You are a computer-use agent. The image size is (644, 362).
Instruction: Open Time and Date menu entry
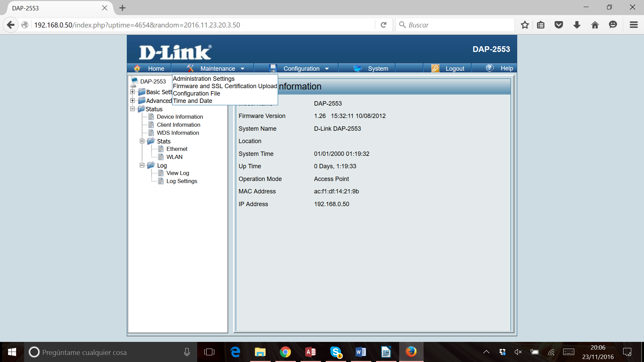point(193,101)
